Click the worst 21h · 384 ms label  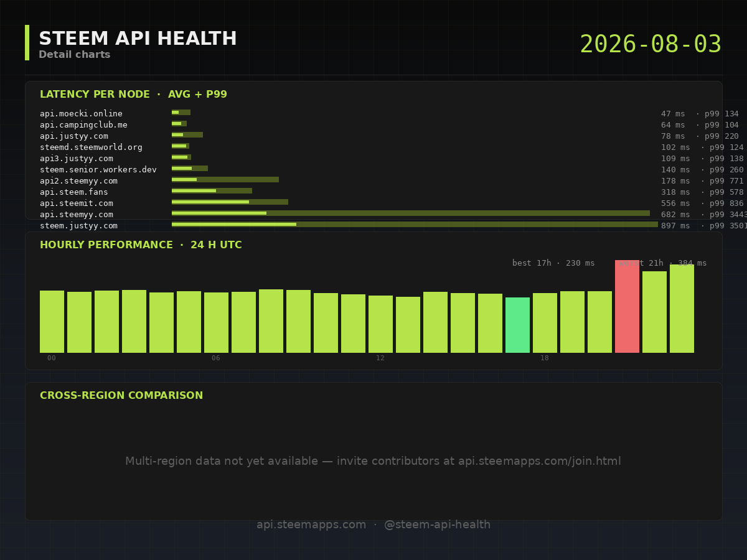point(663,263)
